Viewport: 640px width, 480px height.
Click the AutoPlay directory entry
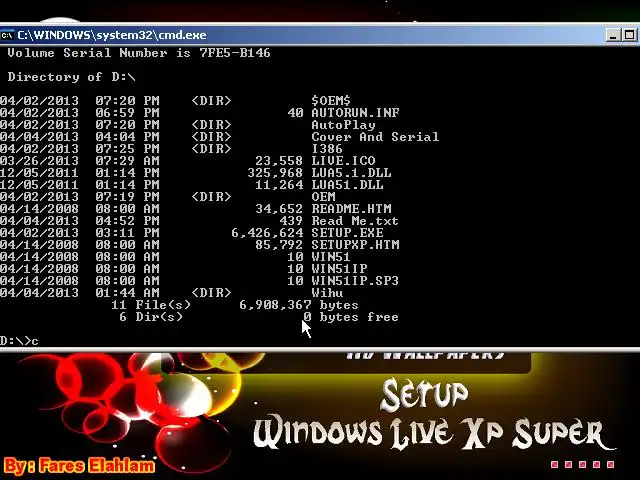(343, 125)
